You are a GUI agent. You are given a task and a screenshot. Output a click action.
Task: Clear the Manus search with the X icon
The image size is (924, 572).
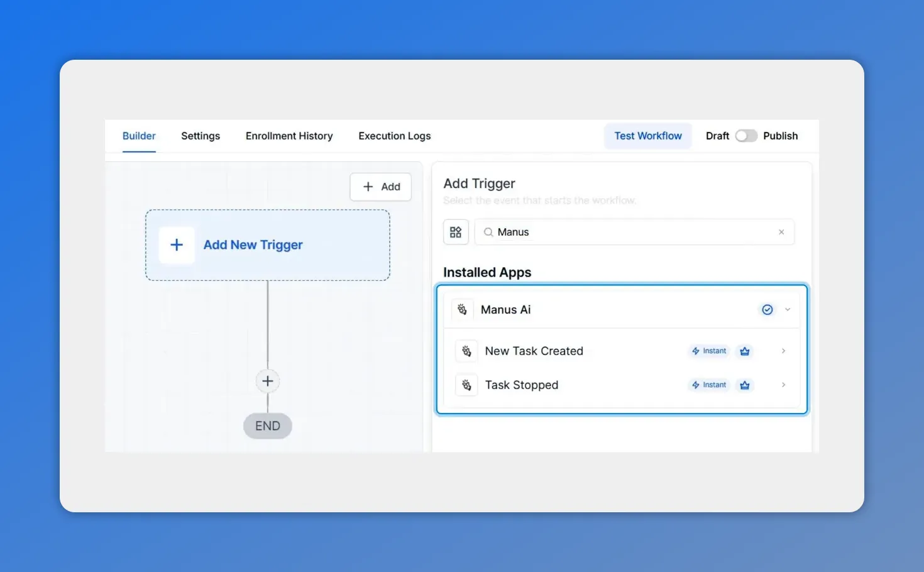click(x=781, y=231)
